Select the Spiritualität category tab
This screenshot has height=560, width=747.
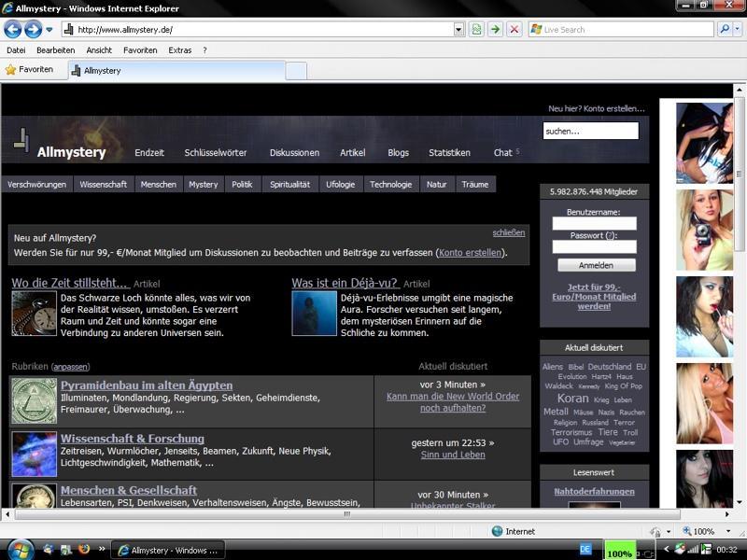click(290, 184)
